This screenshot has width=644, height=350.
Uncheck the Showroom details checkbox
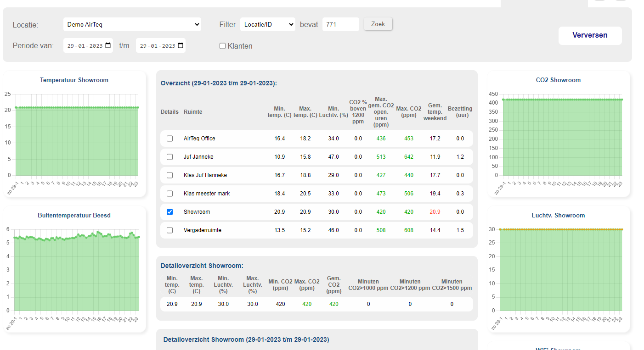tap(169, 212)
